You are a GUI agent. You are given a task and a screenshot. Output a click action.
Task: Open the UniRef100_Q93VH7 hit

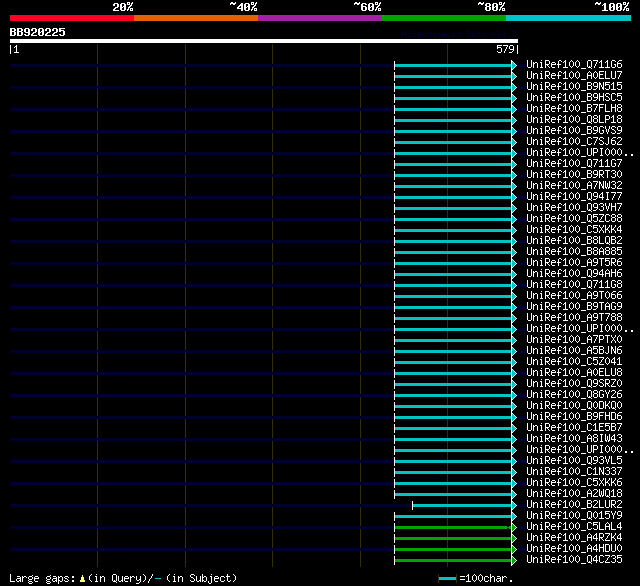[574, 208]
